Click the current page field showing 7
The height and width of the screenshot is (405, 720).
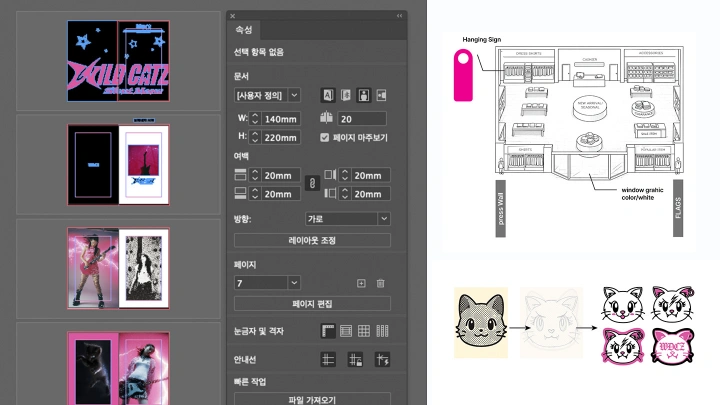261,283
